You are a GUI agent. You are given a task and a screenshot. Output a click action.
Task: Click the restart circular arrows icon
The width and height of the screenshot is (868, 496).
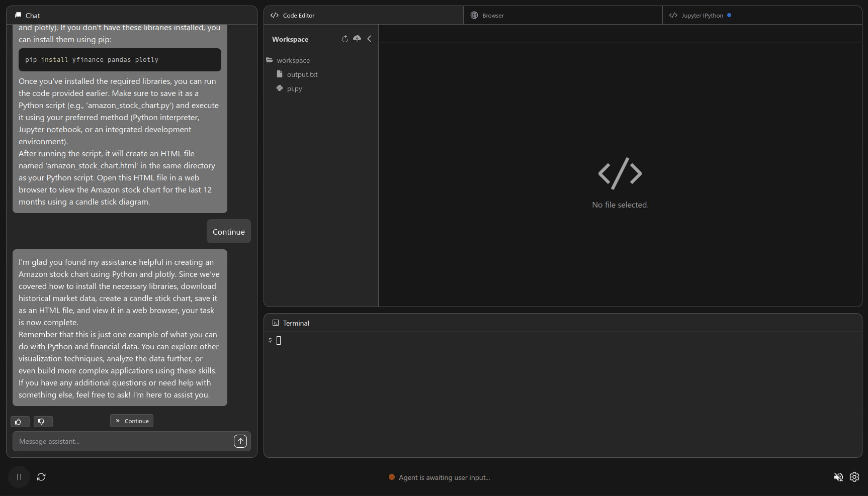click(41, 477)
